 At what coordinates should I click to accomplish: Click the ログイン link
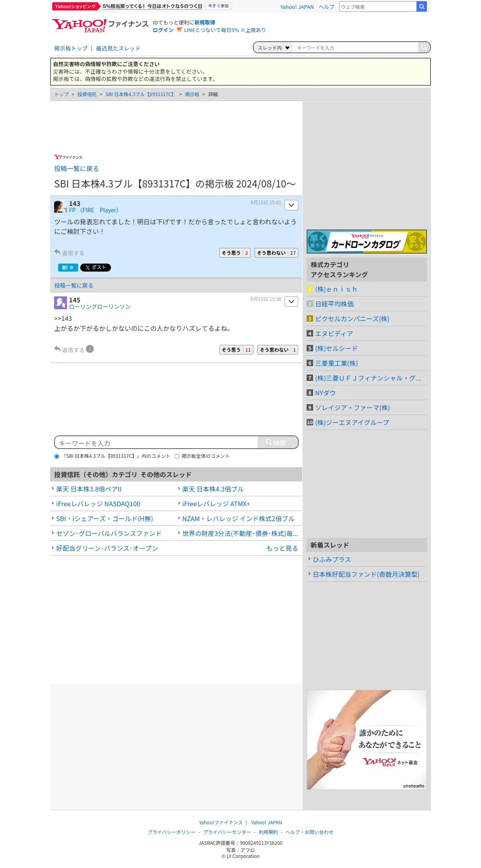pyautogui.click(x=163, y=30)
